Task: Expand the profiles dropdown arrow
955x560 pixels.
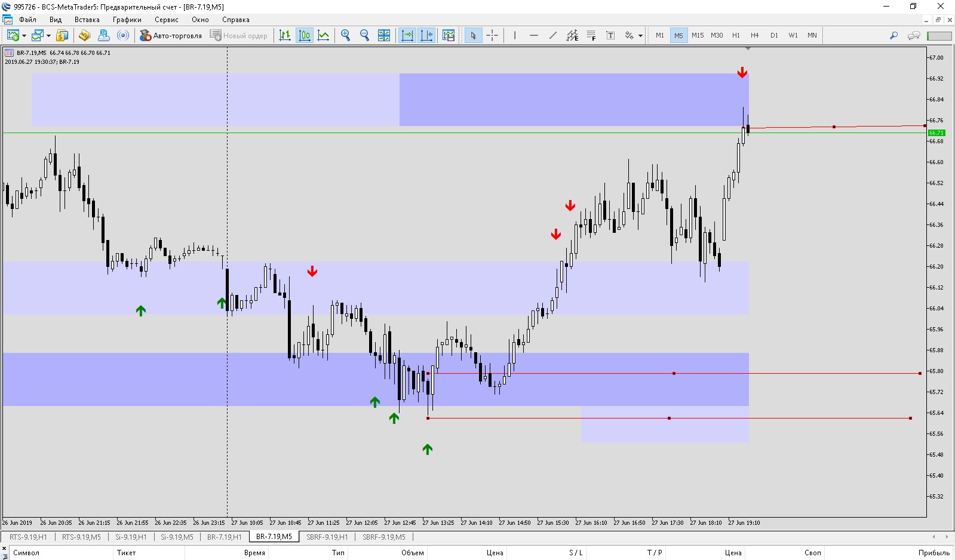Action: [48, 36]
